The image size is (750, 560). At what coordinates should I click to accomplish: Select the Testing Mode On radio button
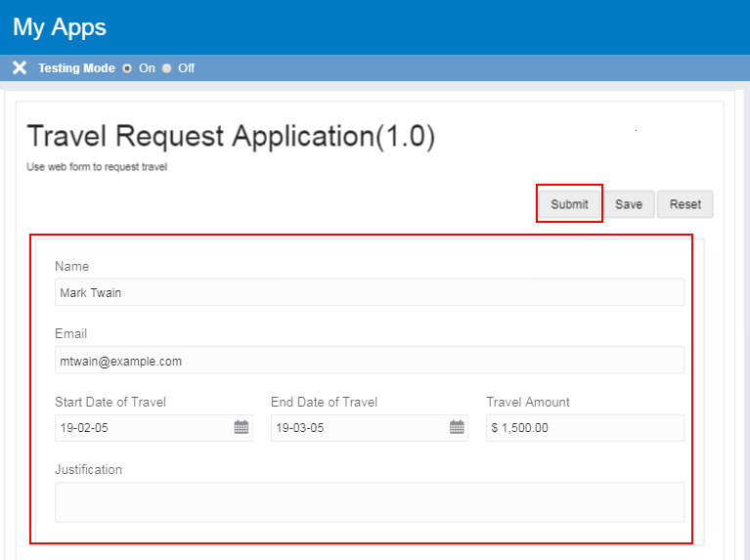point(126,68)
